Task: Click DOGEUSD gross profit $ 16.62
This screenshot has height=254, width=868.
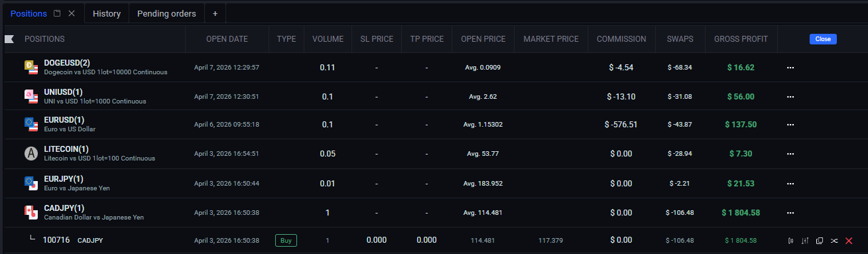Action: pyautogui.click(x=741, y=68)
